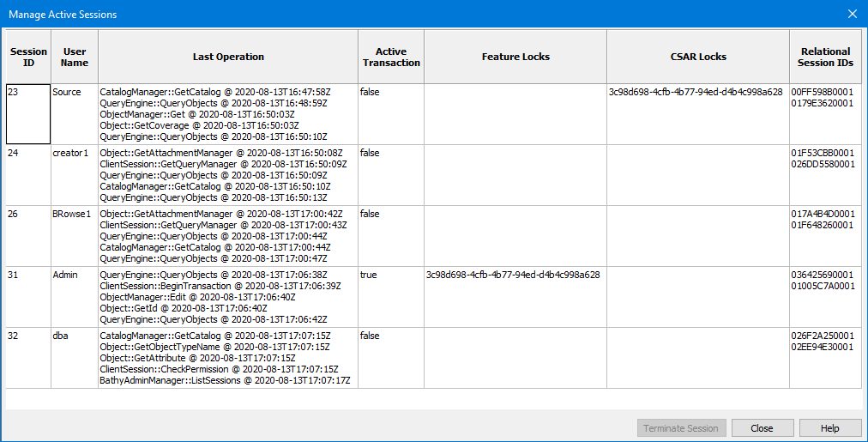868x442 pixels.
Task: Close the Manage Active Sessions dialog via X
Action: point(852,14)
